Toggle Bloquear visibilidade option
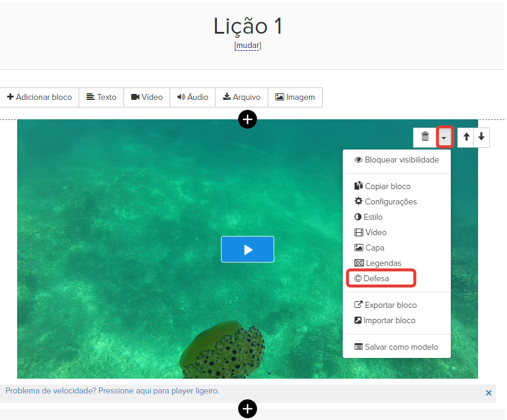 pos(396,160)
